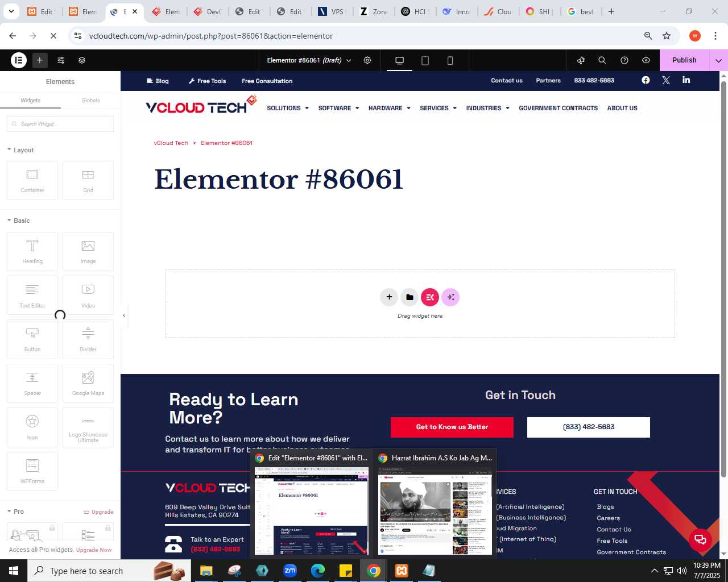Open the Hardware menu
This screenshot has width=728, height=582.
click(390, 108)
